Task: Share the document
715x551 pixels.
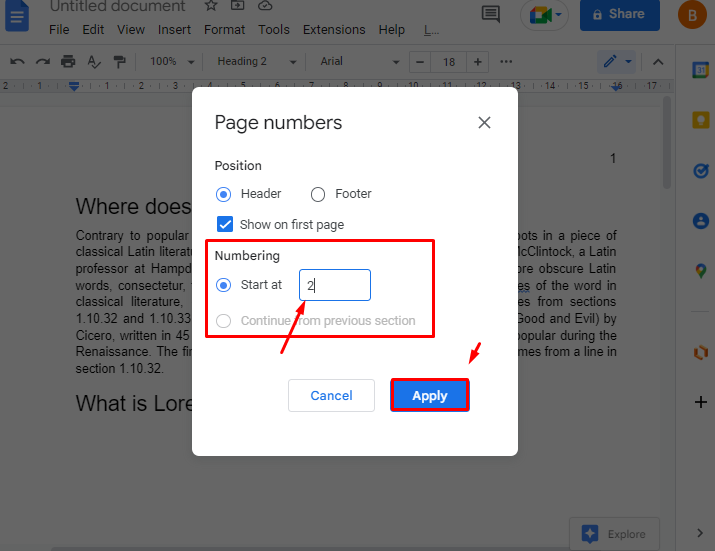Action: tap(620, 15)
